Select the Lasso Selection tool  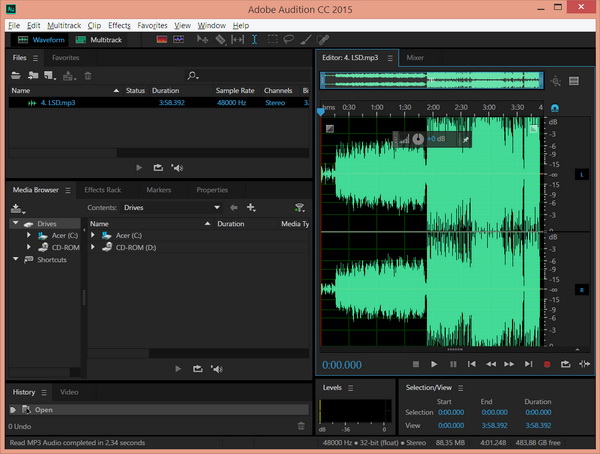(289, 39)
